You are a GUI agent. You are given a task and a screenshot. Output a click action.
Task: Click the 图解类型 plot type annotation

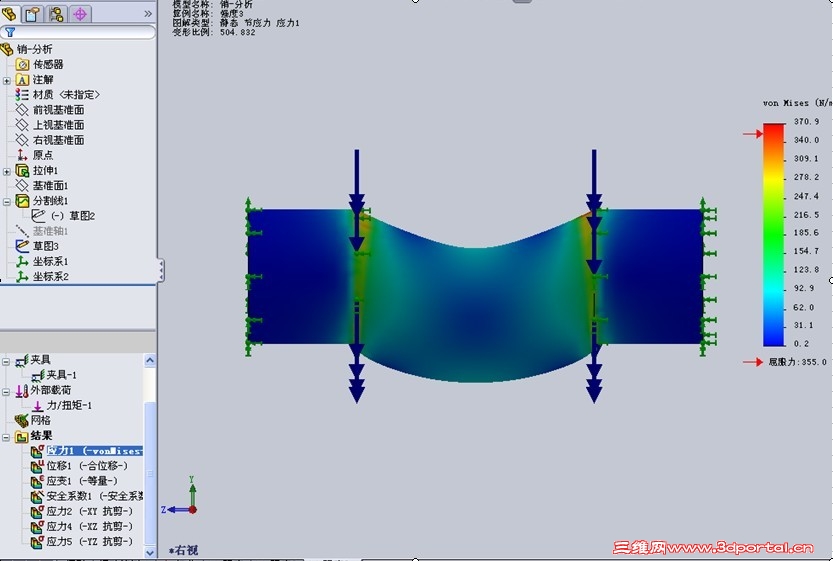click(x=236, y=23)
